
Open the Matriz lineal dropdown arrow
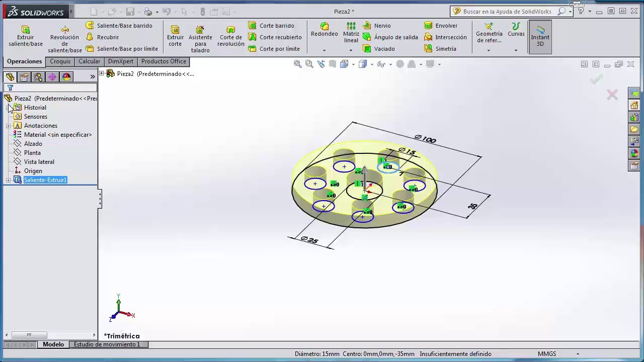(351, 50)
